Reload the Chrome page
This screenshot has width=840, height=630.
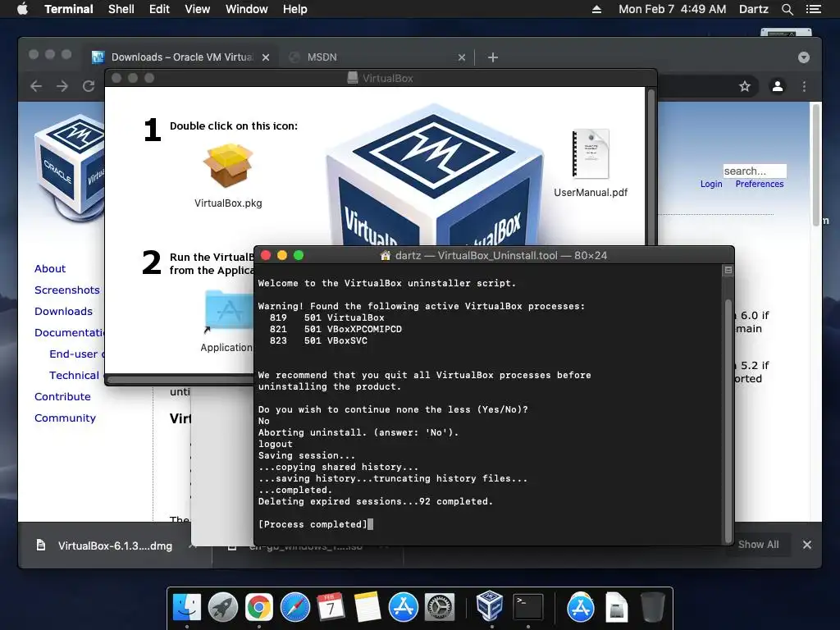(x=89, y=86)
